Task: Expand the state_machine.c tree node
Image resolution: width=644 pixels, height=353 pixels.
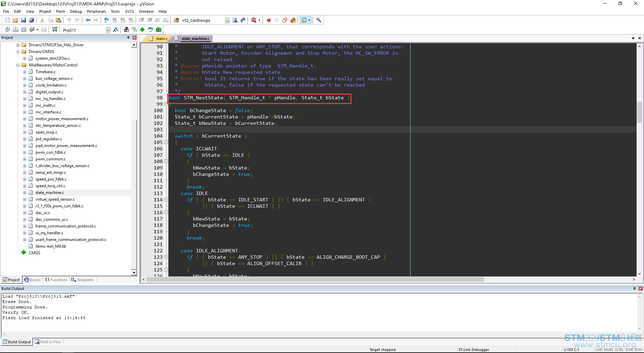Action: (x=24, y=193)
